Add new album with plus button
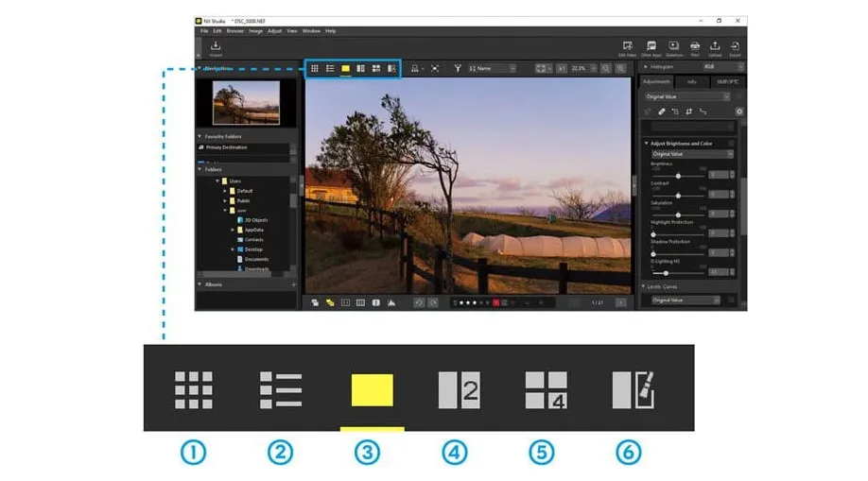This screenshot has height=481, width=868. [x=293, y=284]
